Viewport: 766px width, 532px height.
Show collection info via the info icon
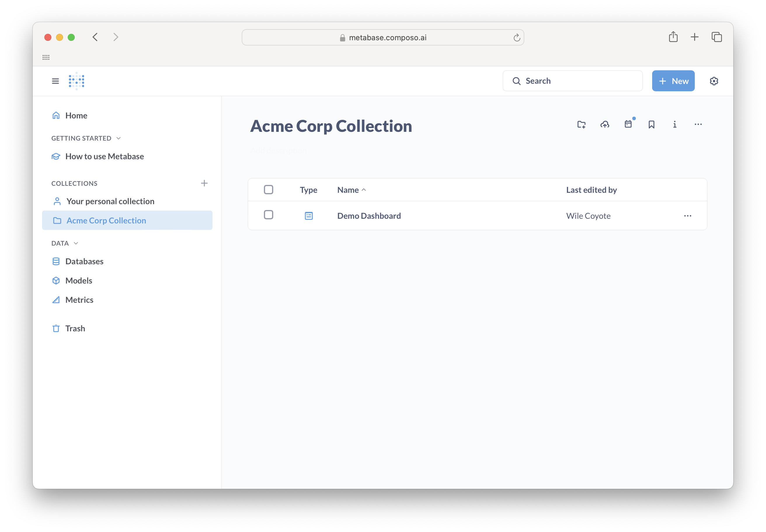coord(674,124)
